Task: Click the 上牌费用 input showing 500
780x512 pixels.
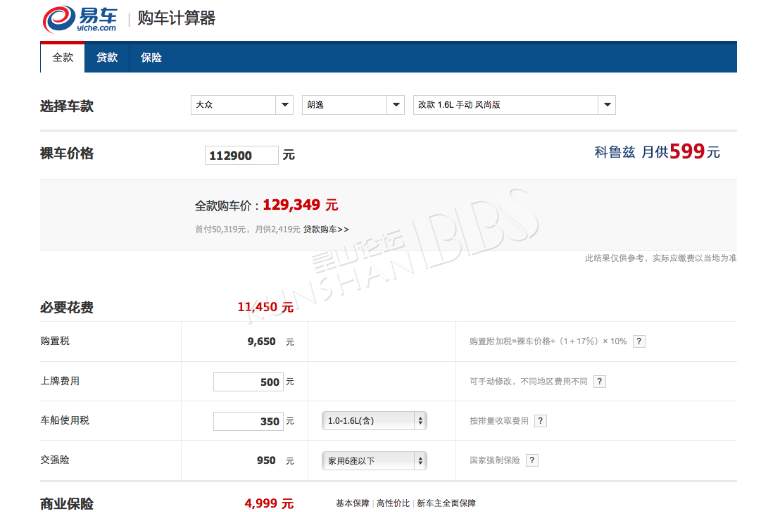Action: [x=248, y=382]
